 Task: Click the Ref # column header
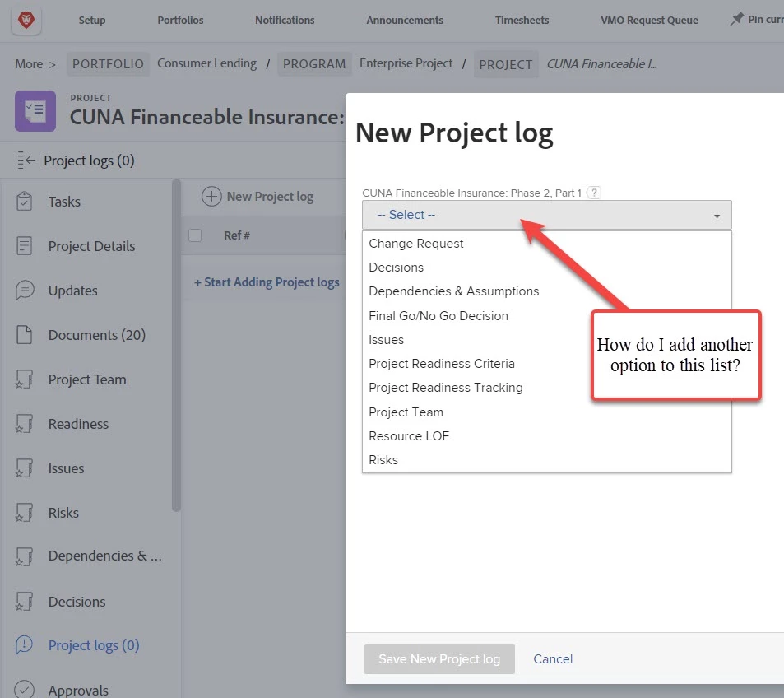237,235
